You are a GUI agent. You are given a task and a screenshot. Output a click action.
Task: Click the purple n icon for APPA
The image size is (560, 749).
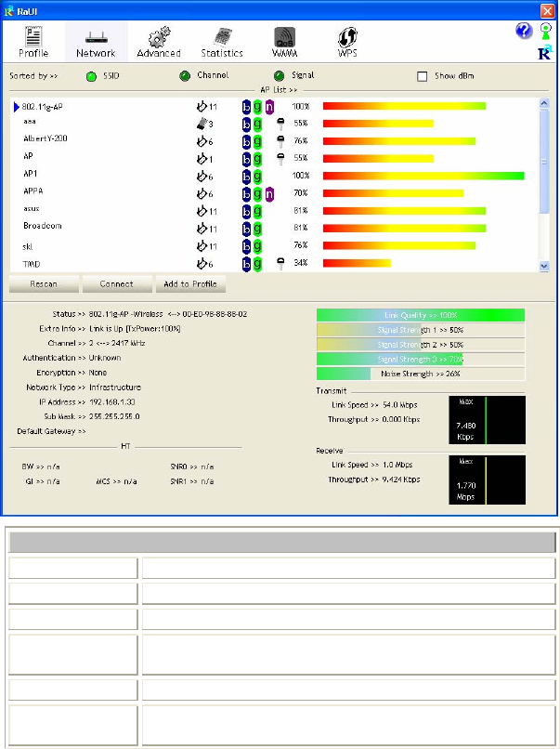[x=269, y=194]
